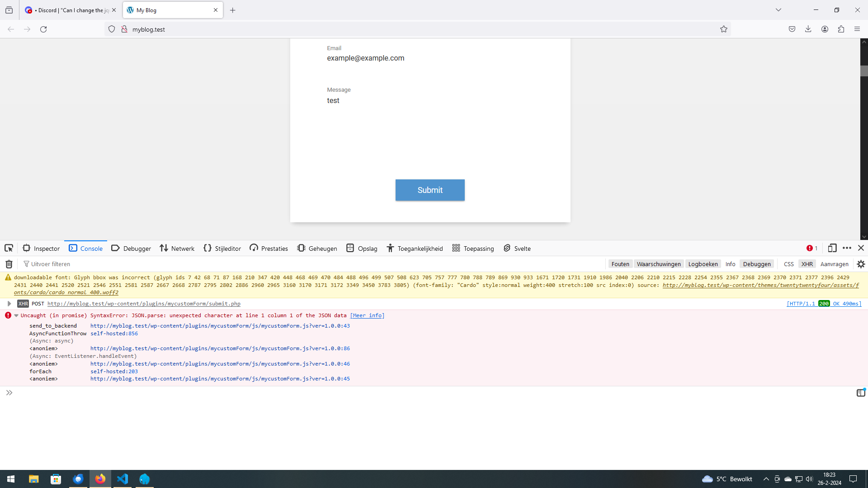868x488 pixels.
Task: Collapse the Uncaught SyntaxError stack trace
Action: (x=16, y=315)
